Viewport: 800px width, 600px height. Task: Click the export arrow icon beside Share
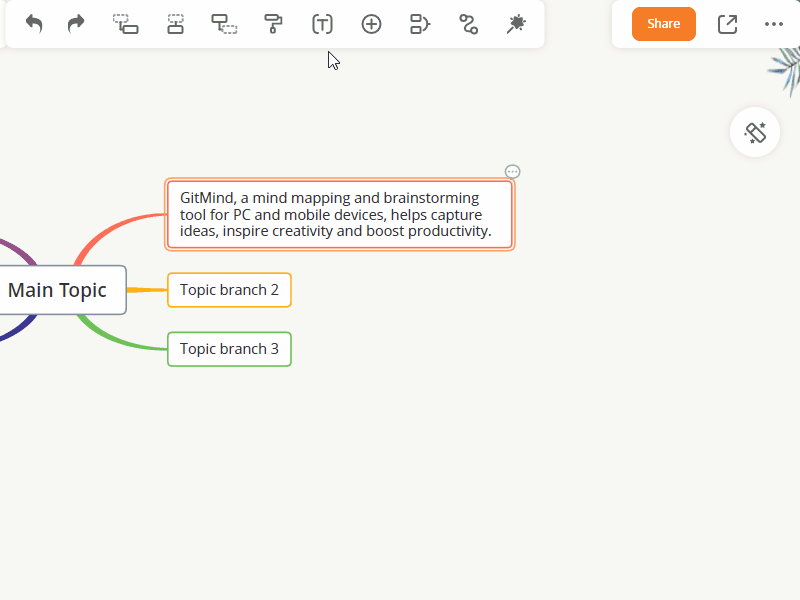pyautogui.click(x=727, y=24)
